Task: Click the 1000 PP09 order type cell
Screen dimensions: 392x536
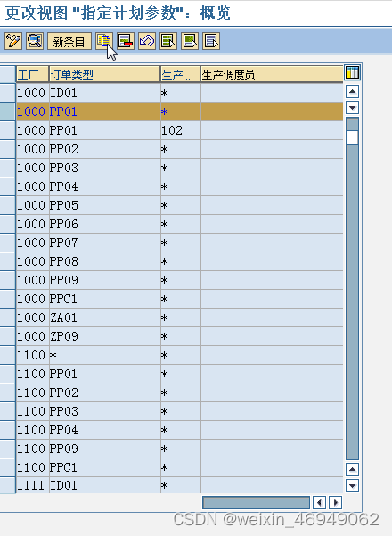Action: 105,280
